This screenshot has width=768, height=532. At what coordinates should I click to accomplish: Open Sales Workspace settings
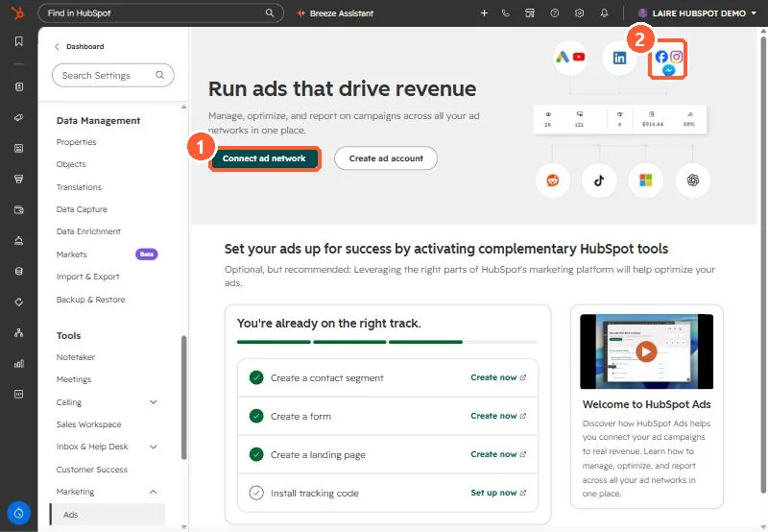[x=88, y=424]
